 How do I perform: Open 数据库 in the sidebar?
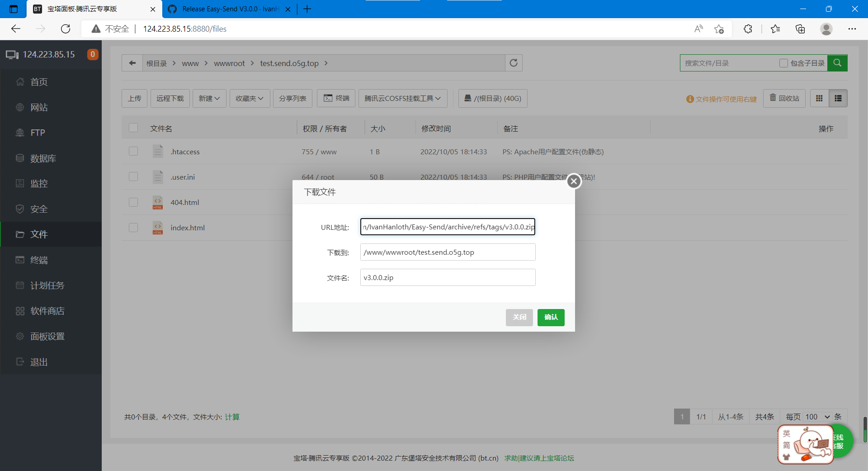[43, 158]
